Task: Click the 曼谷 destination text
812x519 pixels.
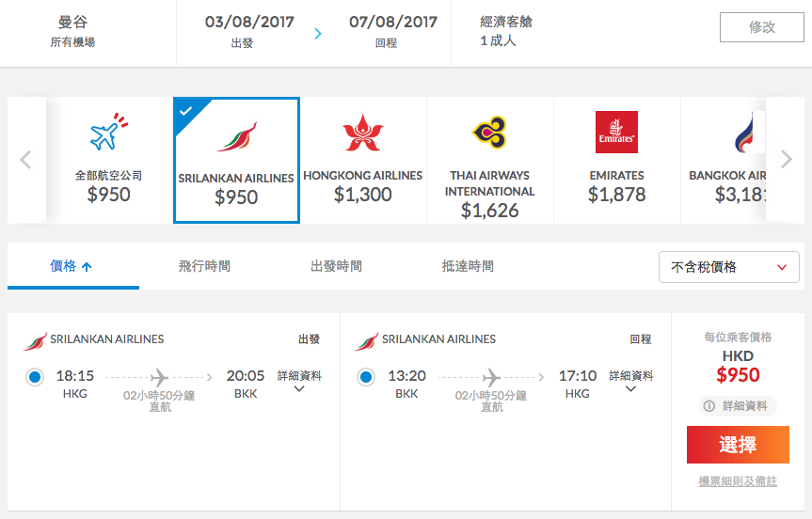Action: pyautogui.click(x=72, y=22)
